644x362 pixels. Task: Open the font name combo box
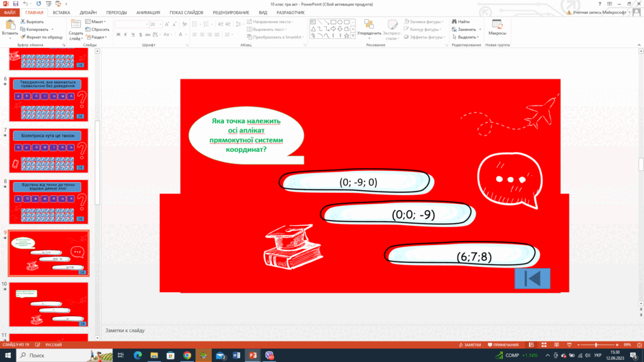coord(132,25)
